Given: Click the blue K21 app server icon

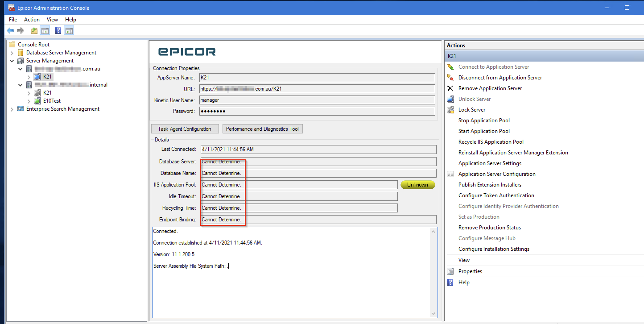Looking at the screenshot, I should 37,77.
